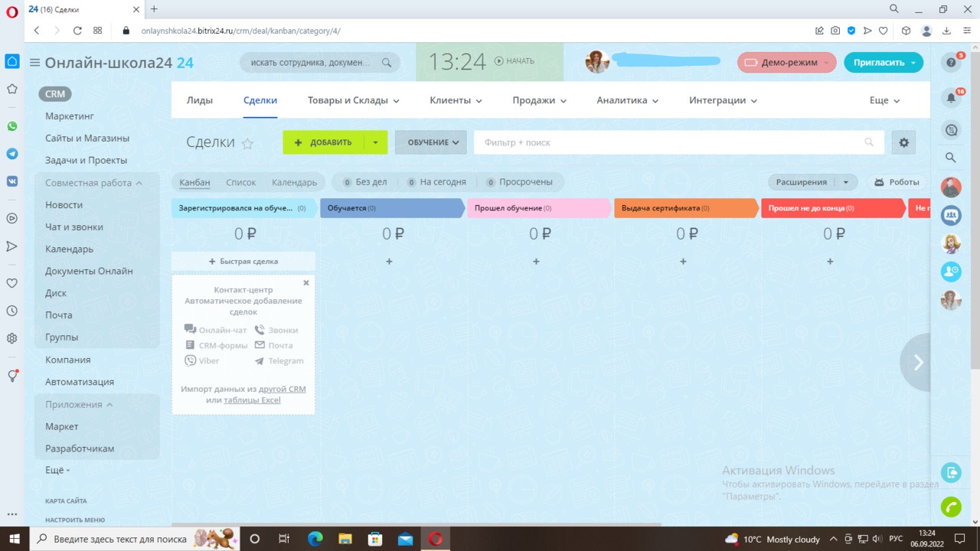Expand the Интеграции dropdown
The width and height of the screenshot is (980, 551).
(x=724, y=100)
